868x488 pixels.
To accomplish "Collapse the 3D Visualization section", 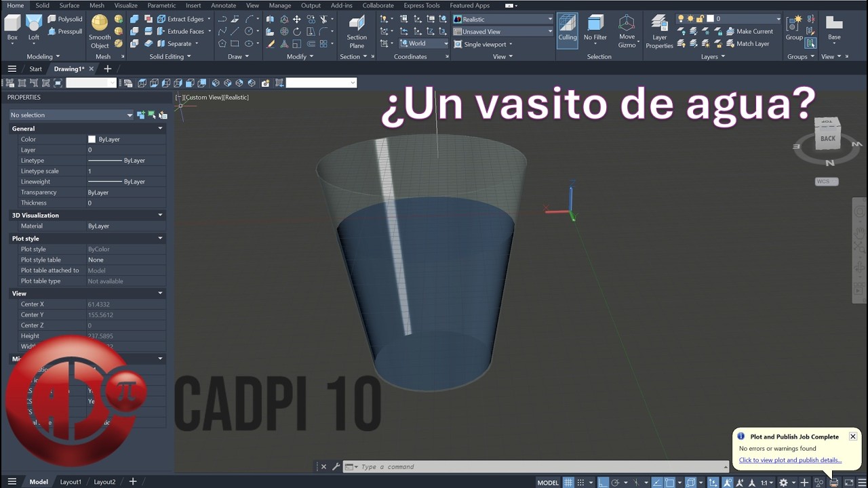I will 161,215.
